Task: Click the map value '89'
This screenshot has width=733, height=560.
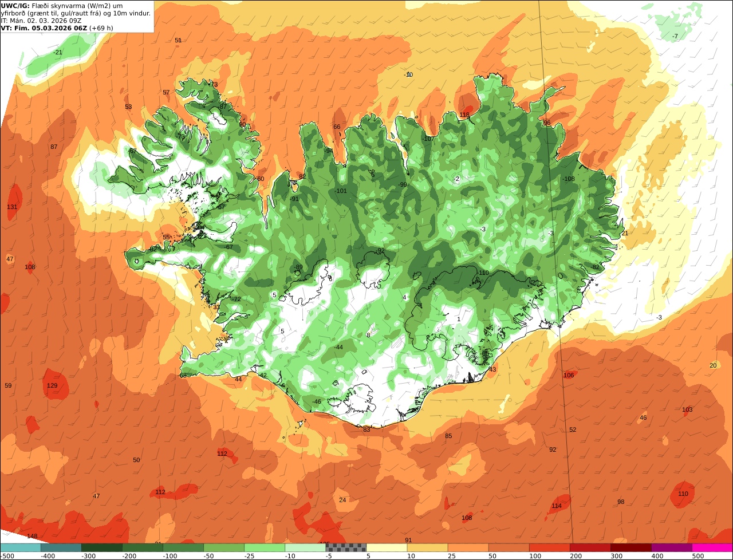Action: pos(299,267)
